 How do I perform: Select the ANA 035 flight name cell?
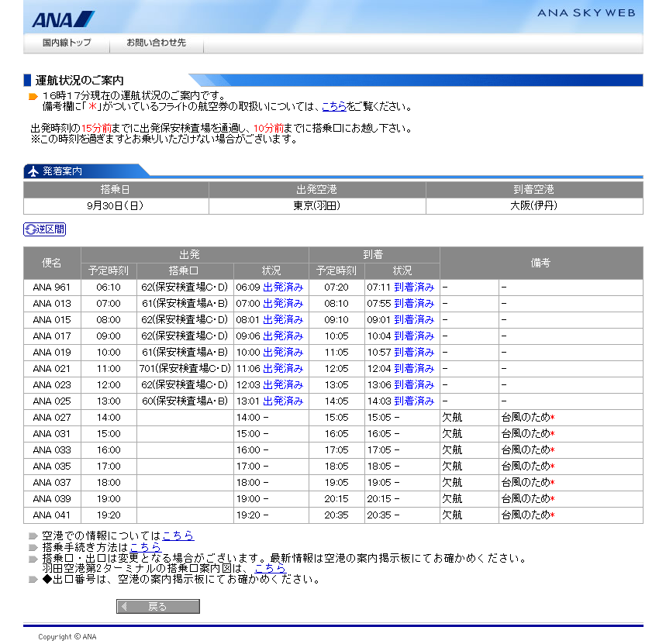52,467
